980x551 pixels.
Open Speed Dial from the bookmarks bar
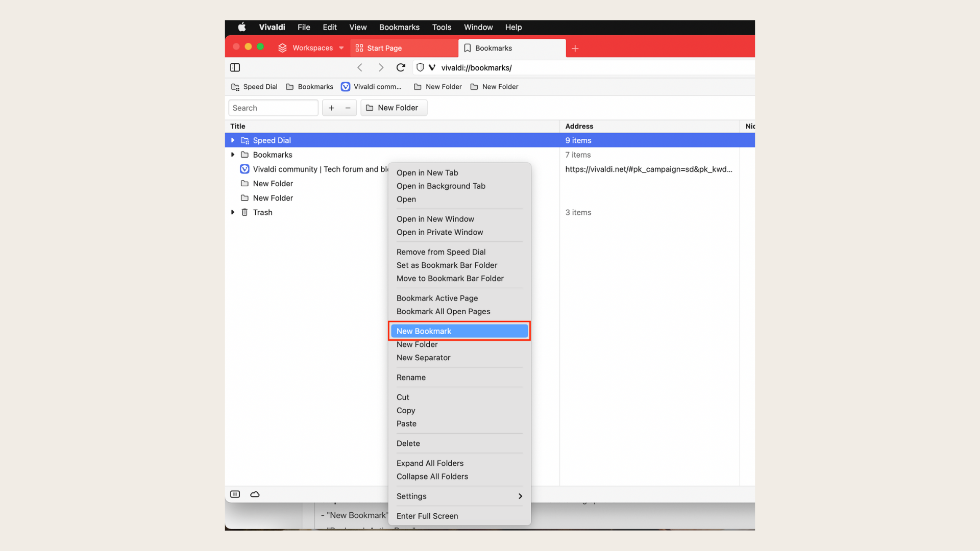coord(254,87)
